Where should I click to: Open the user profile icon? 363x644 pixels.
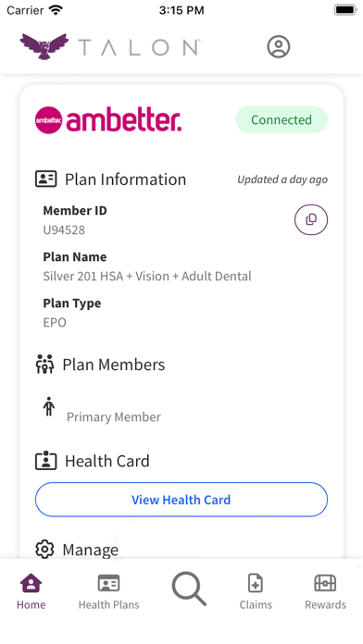point(279,46)
